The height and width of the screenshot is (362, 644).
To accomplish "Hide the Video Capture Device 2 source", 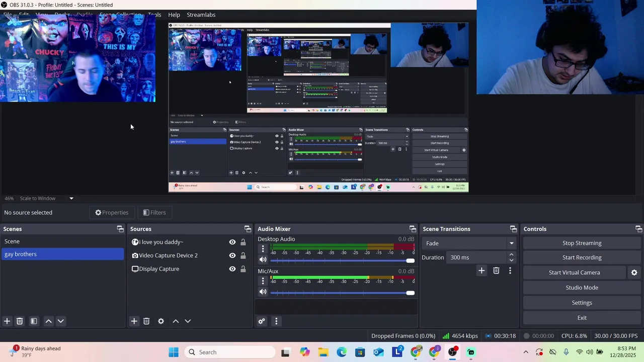I will click(x=232, y=255).
